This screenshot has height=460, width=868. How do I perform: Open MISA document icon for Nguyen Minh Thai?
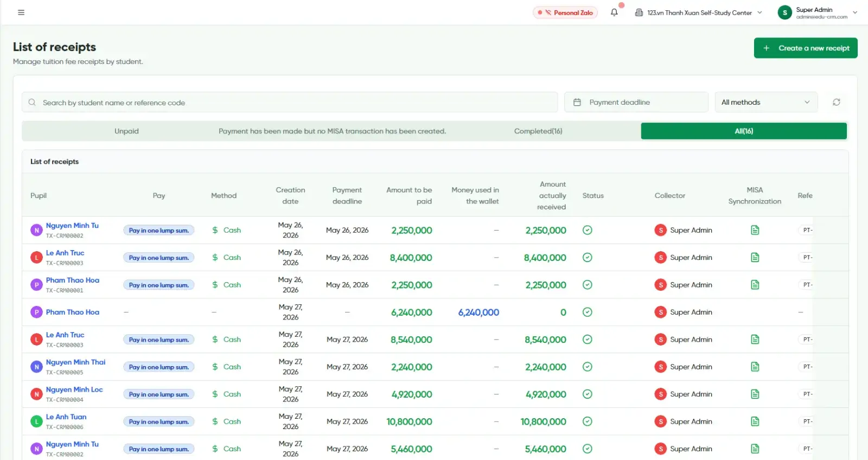click(x=755, y=367)
